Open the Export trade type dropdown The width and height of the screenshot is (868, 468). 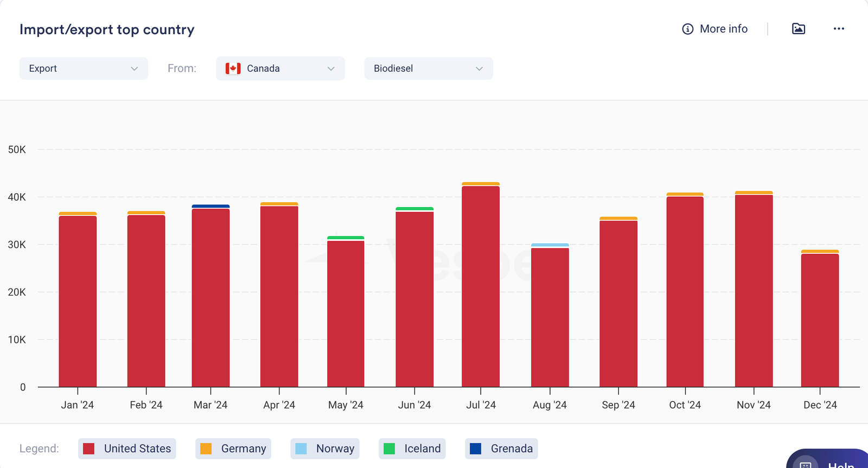pyautogui.click(x=84, y=69)
